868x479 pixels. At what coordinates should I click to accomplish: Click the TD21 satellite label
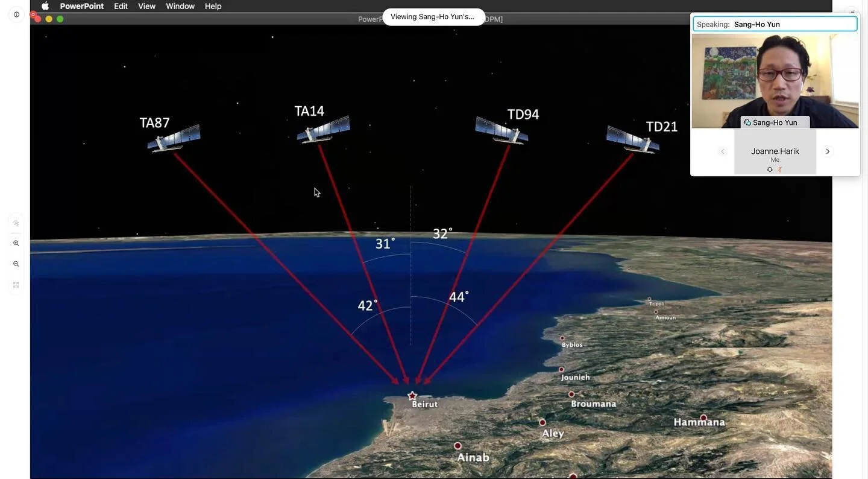662,127
